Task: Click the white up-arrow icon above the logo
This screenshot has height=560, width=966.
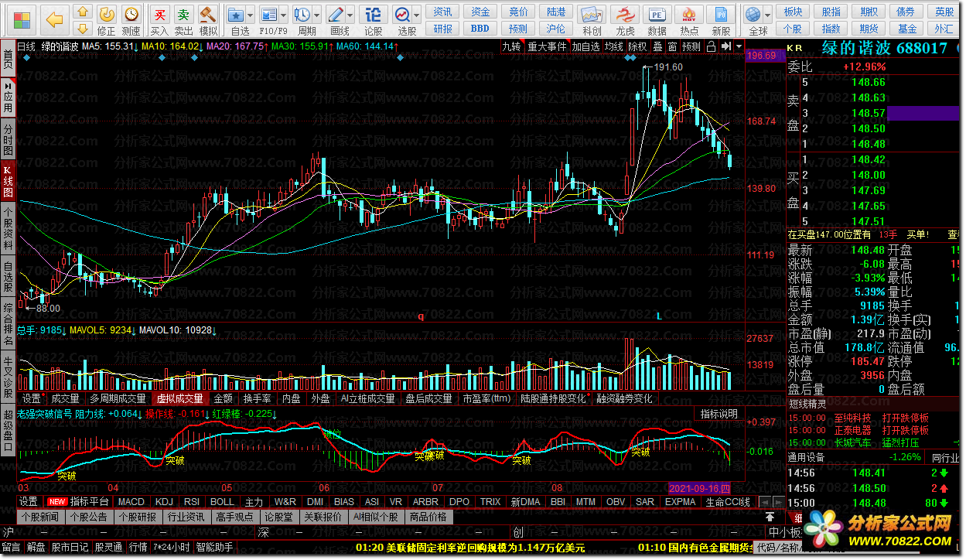Action: (770, 517)
